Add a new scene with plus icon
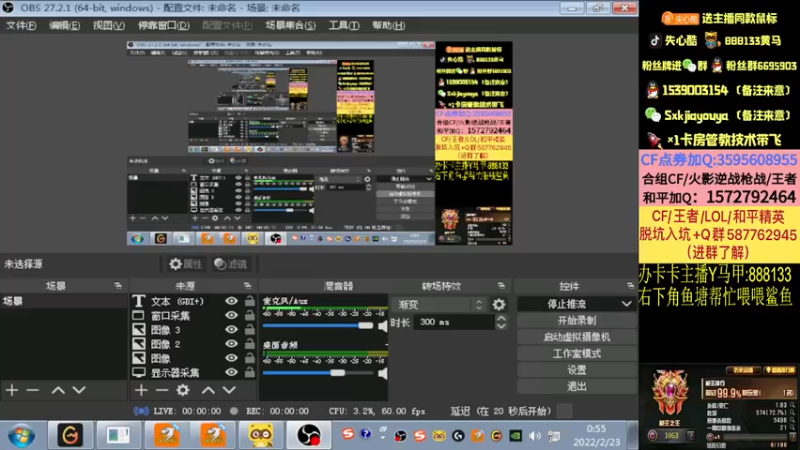Image resolution: width=800 pixels, height=450 pixels. (x=12, y=390)
